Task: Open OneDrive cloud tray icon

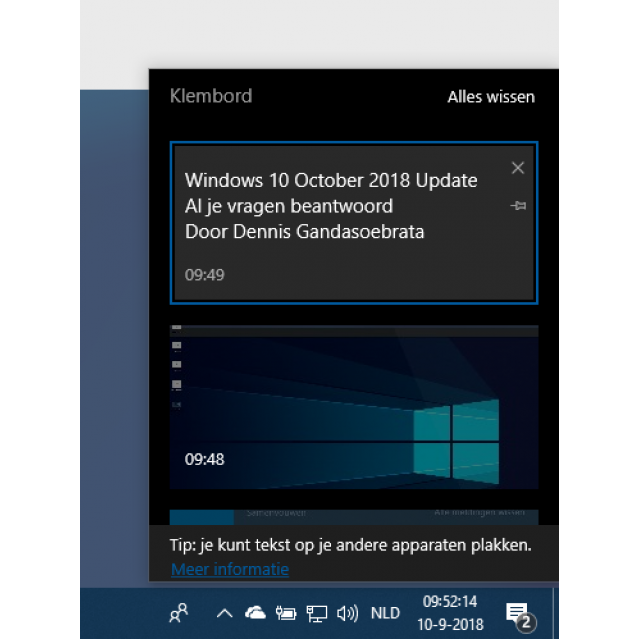Action: click(x=255, y=613)
